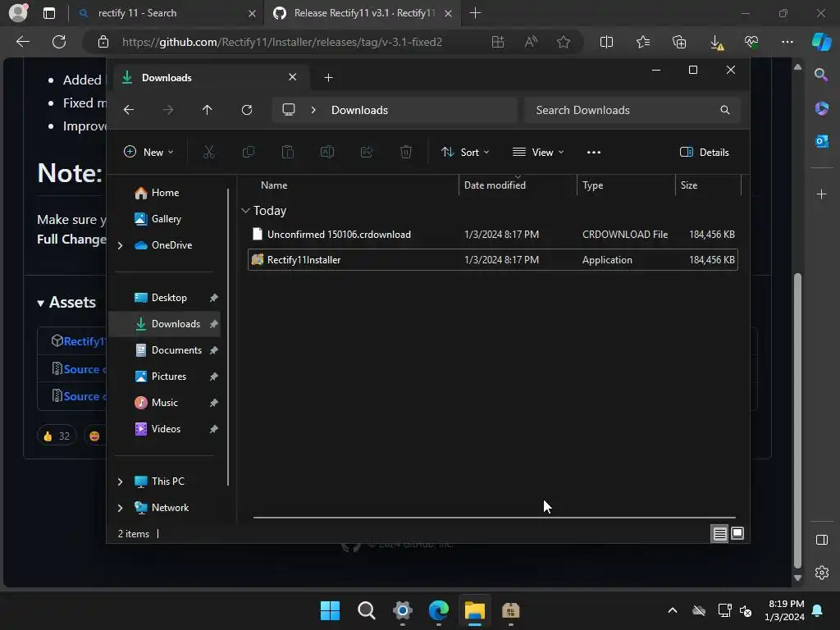Sort by the Name column header

click(x=274, y=185)
